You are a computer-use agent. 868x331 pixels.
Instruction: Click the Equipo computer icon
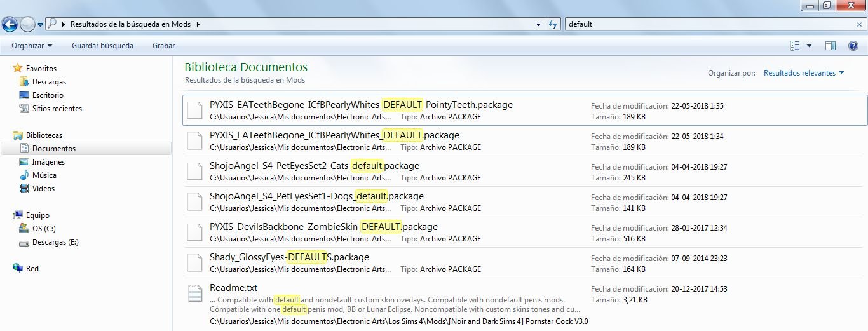18,215
